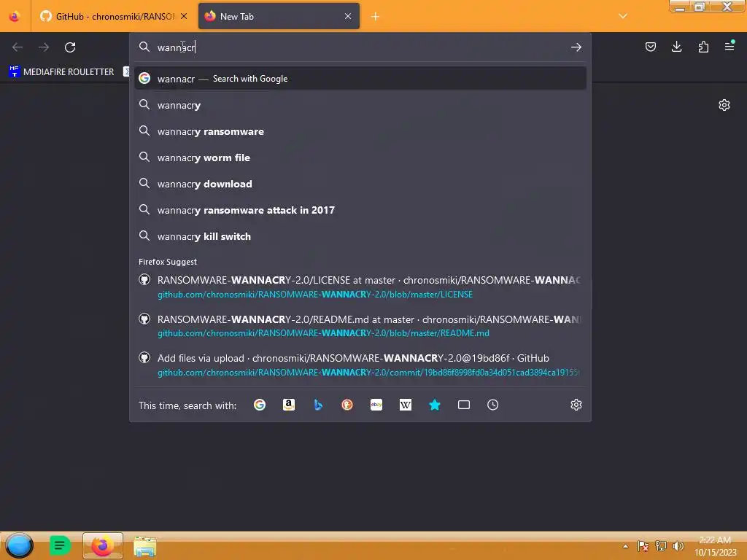Image resolution: width=747 pixels, height=560 pixels.
Task: Search this time with Bing icon
Action: point(318,405)
